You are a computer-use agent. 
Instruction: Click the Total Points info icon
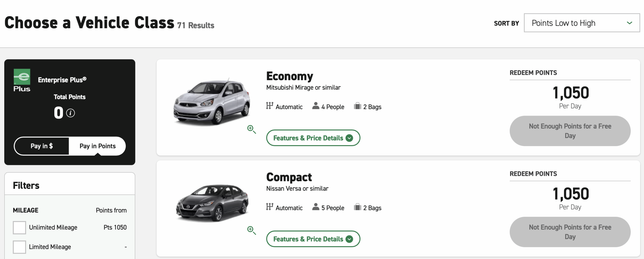[x=70, y=113]
